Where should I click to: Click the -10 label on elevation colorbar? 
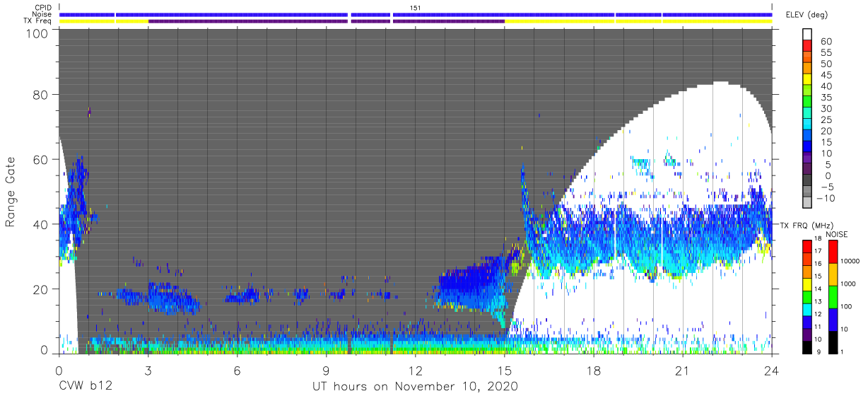824,198
